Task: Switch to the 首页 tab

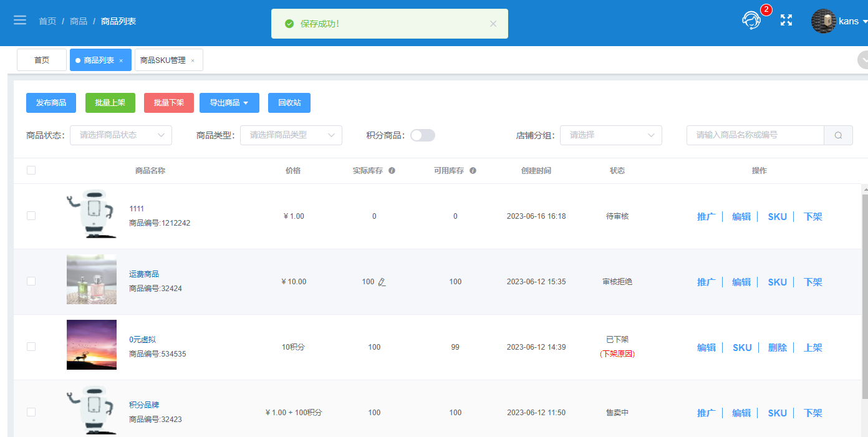Action: click(42, 60)
